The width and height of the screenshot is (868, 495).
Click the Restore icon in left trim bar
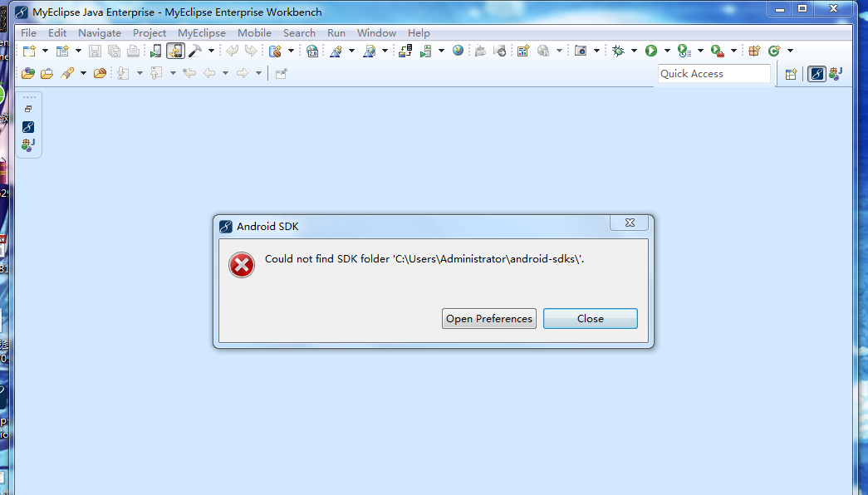tap(28, 109)
